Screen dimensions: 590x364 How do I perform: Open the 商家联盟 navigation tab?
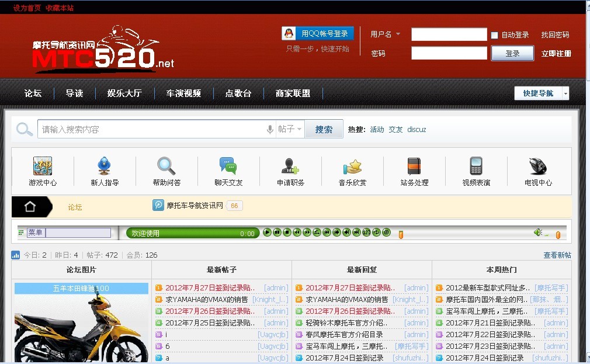tap(293, 93)
